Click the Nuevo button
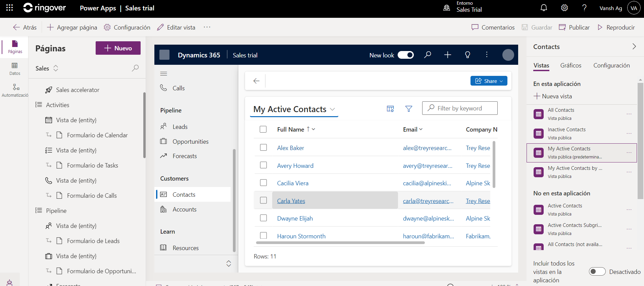The image size is (644, 286). coord(118,48)
